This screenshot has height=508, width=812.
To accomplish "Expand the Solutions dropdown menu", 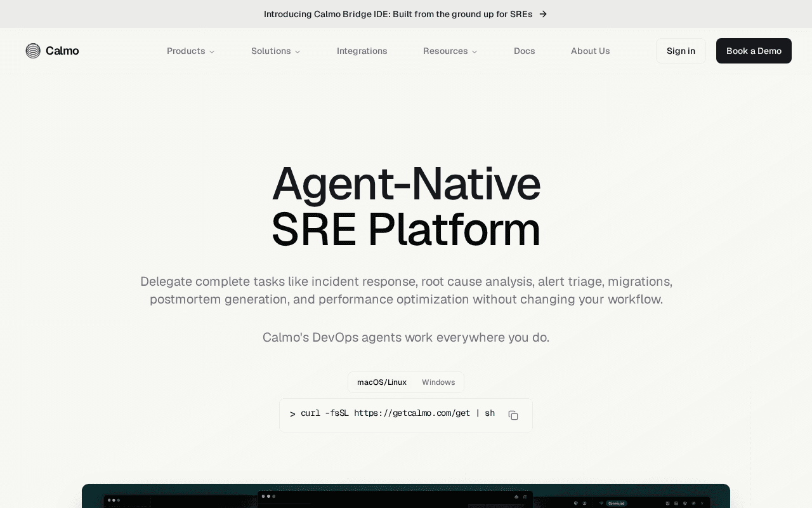I will [275, 51].
